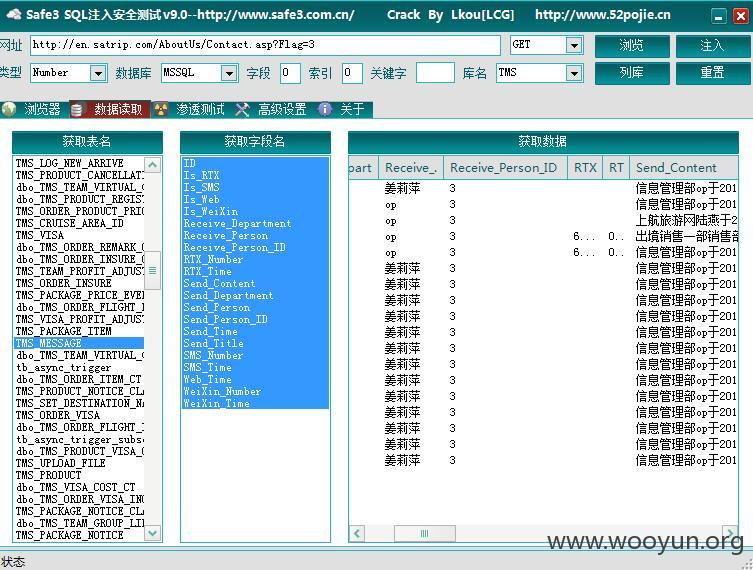
Task: Click the globe icon on the 浏览器 tab
Action: pos(9,109)
